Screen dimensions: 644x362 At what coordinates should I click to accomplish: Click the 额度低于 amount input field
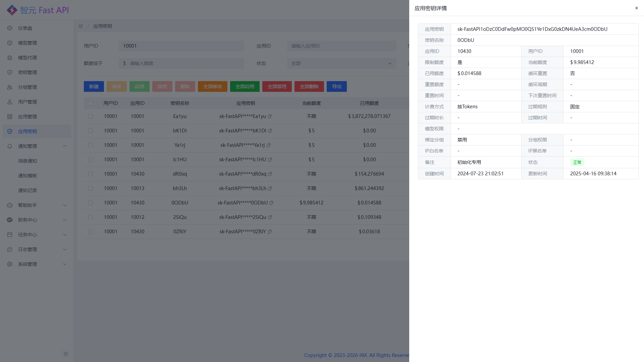(184, 63)
